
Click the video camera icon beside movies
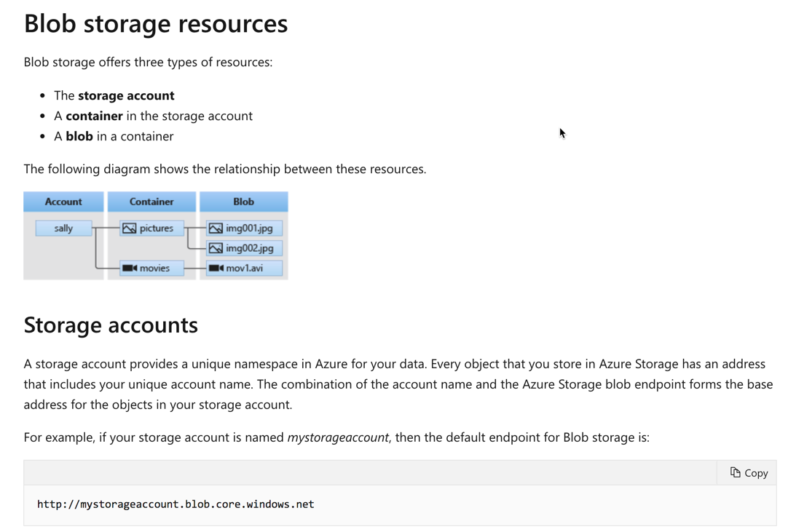click(130, 269)
